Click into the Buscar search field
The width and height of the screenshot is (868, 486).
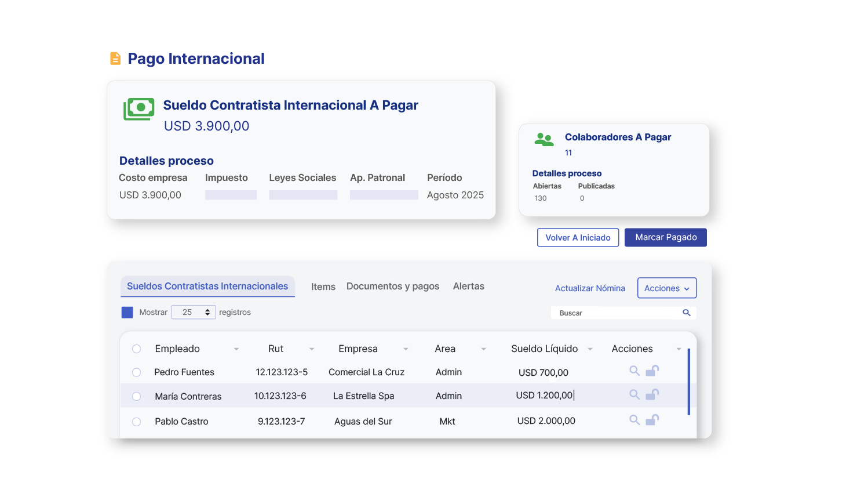pyautogui.click(x=623, y=313)
